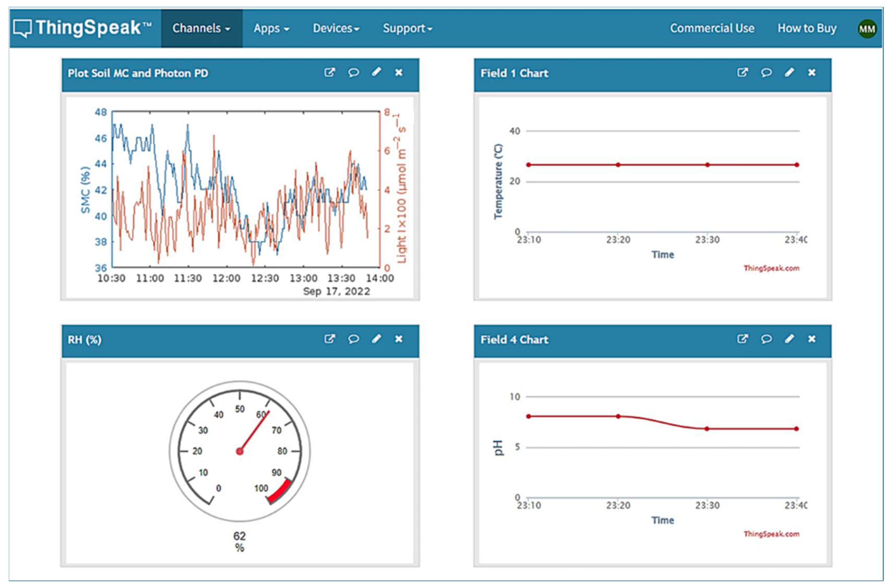Screen dimensions: 891x588
Task: Expand the Channels dropdown menu
Action: tap(201, 28)
